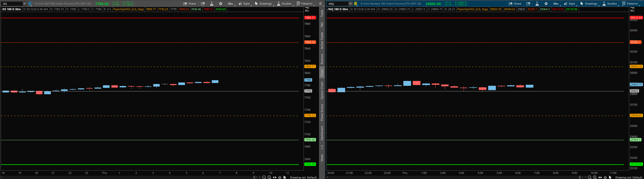
Task: Open the Studies menu on /NQ chart
Action: (x=610, y=4)
